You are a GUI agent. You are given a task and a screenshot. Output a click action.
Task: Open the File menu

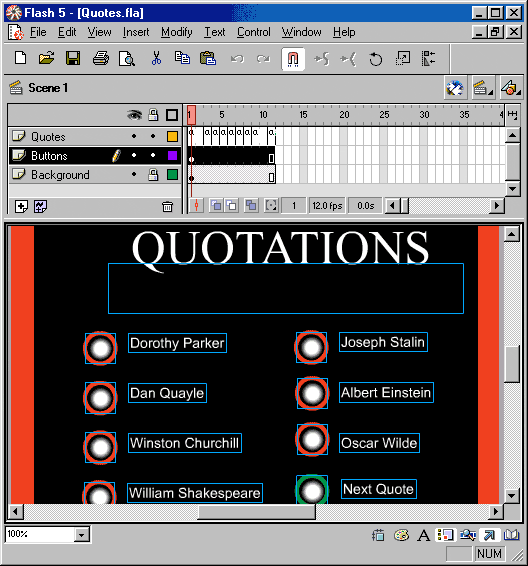click(x=38, y=32)
